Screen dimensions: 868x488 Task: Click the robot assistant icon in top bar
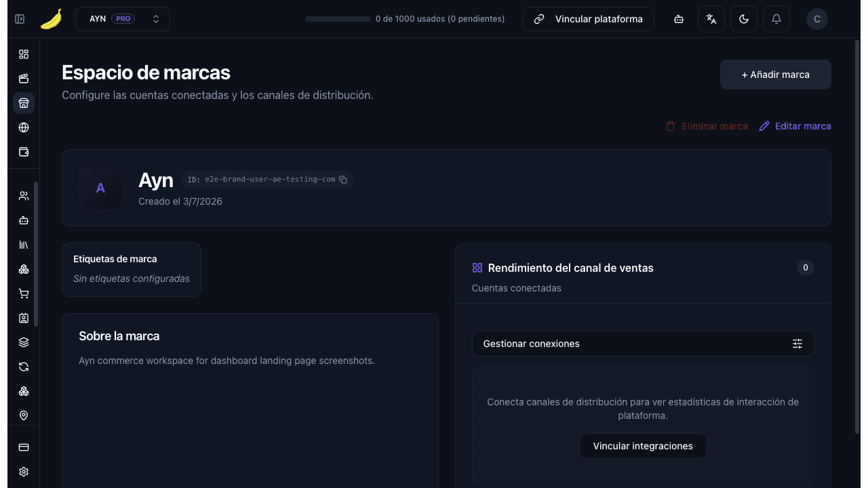[x=679, y=19]
